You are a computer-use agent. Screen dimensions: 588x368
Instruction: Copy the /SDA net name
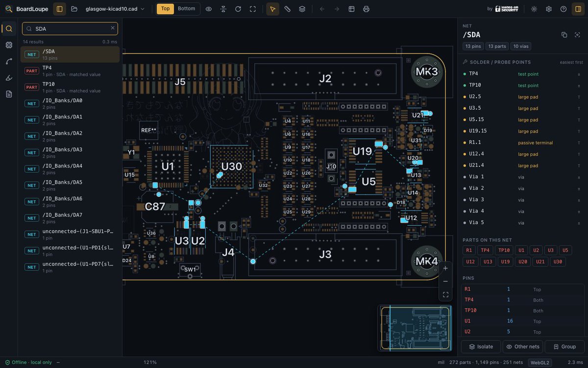[564, 35]
